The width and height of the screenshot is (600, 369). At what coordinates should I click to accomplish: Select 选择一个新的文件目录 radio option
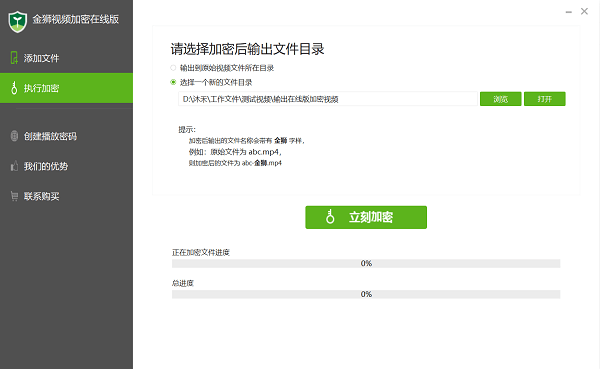[x=173, y=82]
